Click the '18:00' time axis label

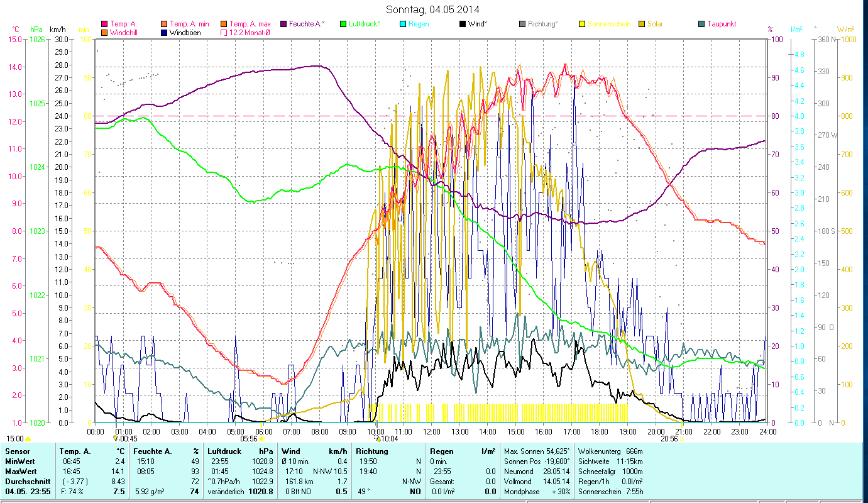[600, 432]
